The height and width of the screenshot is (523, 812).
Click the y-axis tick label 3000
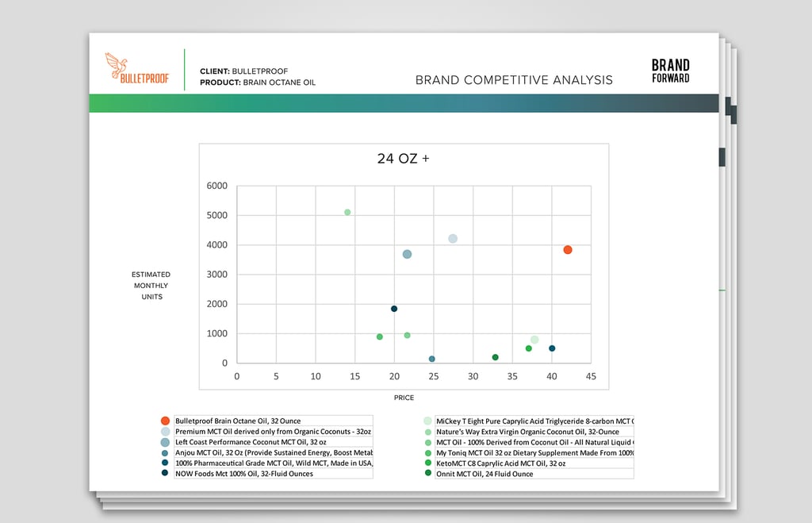[217, 275]
